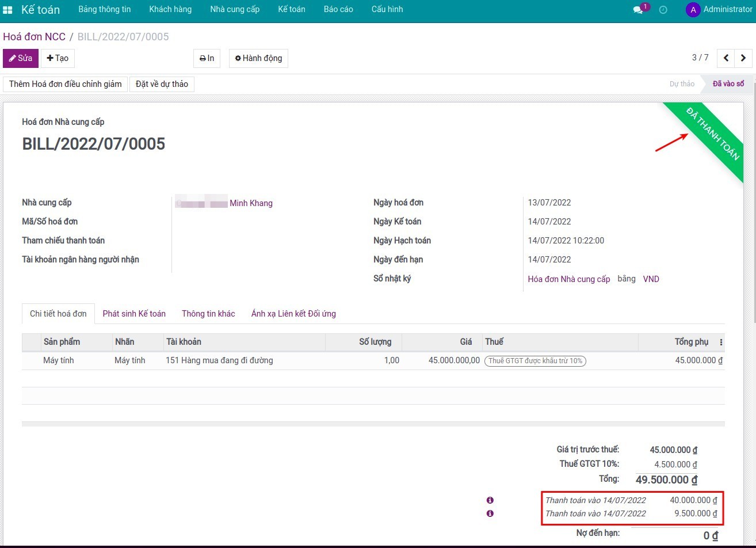Click the Sửa edit button
The image size is (756, 548).
(x=21, y=58)
